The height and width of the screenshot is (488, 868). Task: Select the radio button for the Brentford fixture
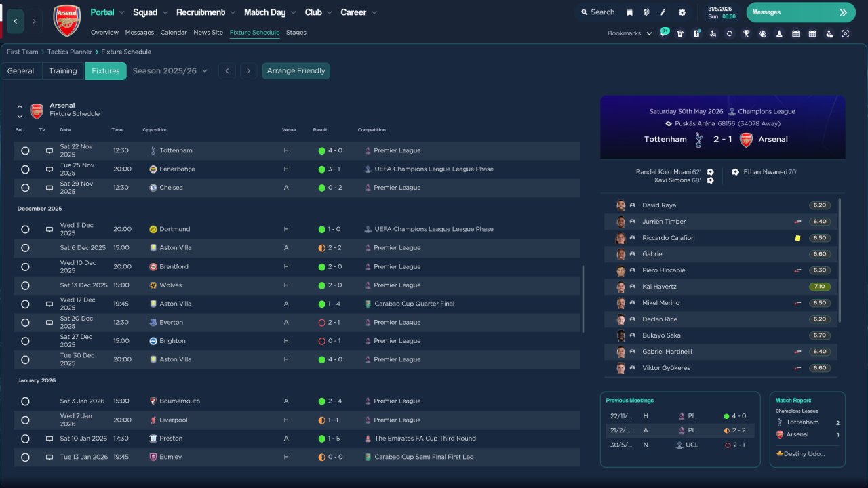[25, 267]
